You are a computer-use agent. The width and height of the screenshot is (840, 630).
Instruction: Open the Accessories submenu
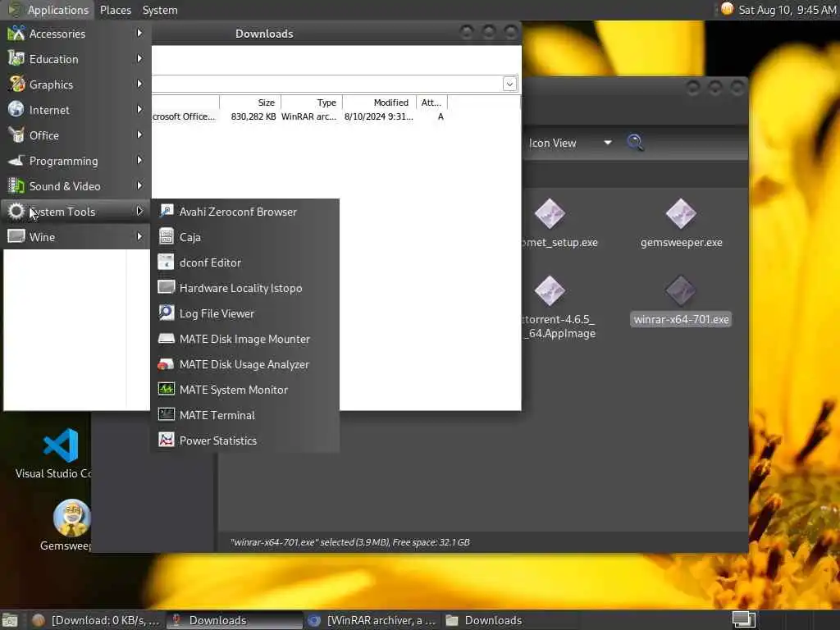coord(75,33)
